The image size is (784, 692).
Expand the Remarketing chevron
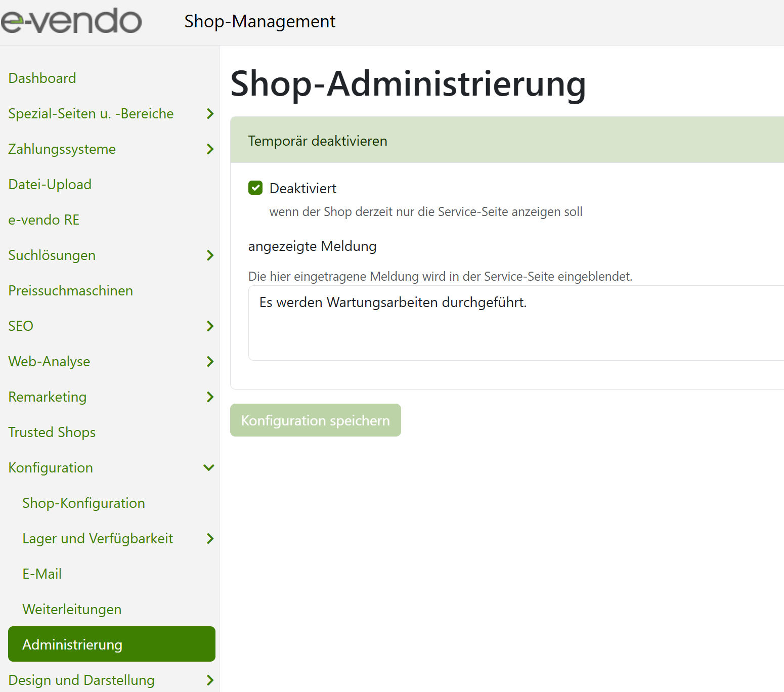click(210, 397)
